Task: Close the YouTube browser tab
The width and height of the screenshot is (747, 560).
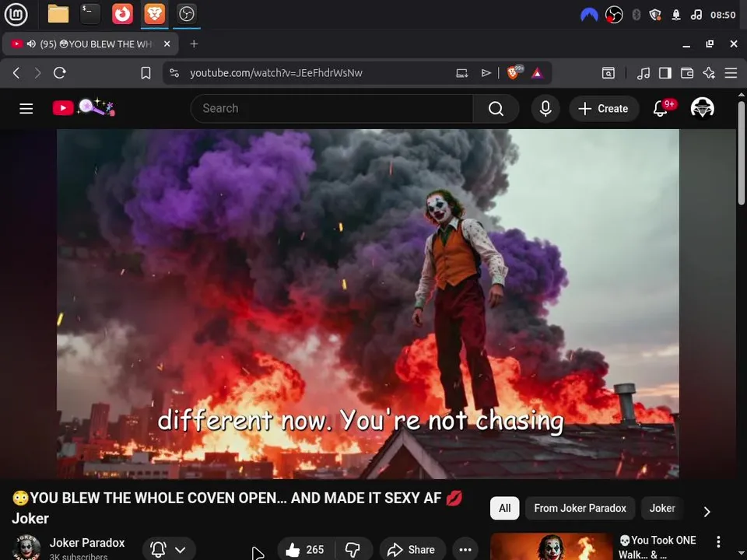Action: [167, 44]
